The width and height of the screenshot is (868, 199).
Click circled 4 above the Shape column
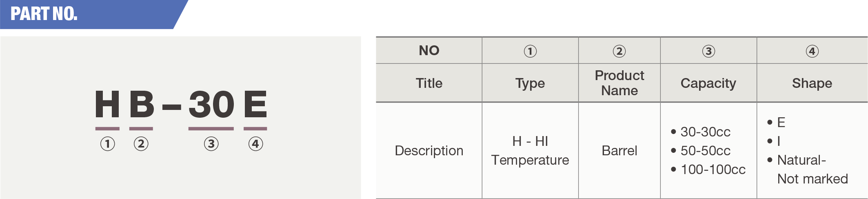812,51
